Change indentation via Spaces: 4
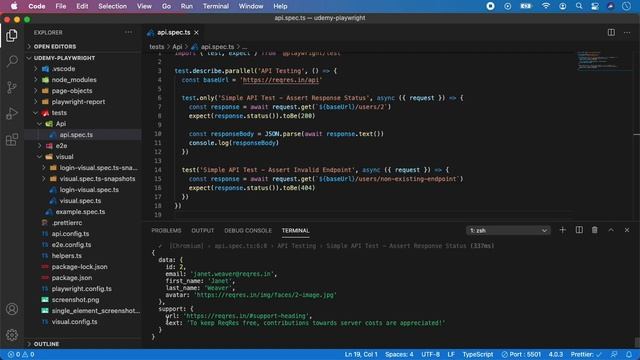 click(x=399, y=354)
